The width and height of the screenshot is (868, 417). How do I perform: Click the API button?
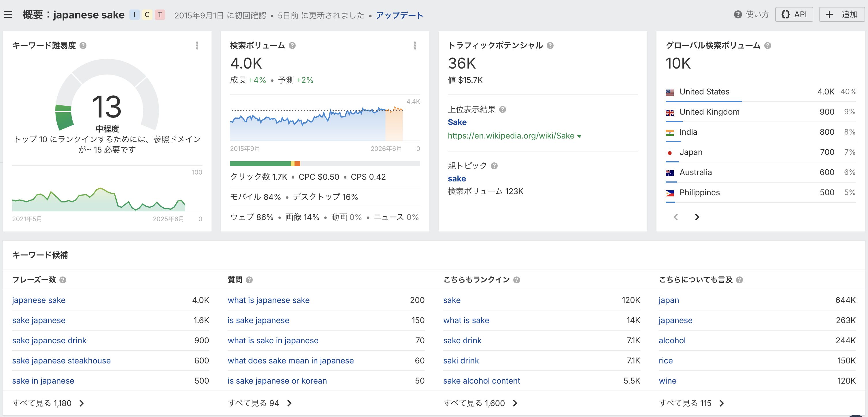[794, 14]
